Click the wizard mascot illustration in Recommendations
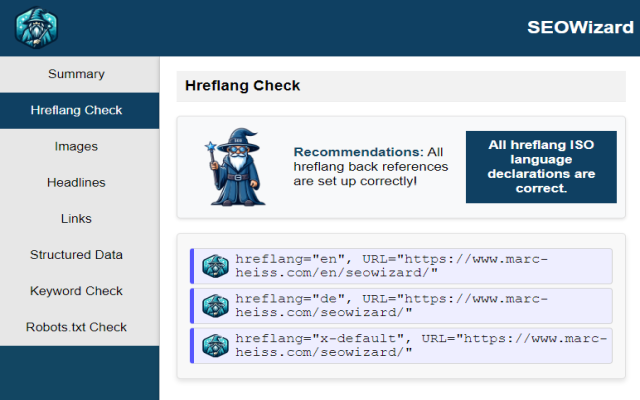640x400 pixels. click(234, 166)
